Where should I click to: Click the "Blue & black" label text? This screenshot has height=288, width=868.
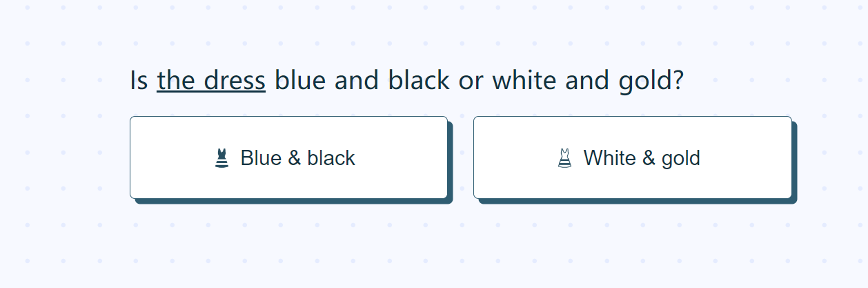pos(297,158)
